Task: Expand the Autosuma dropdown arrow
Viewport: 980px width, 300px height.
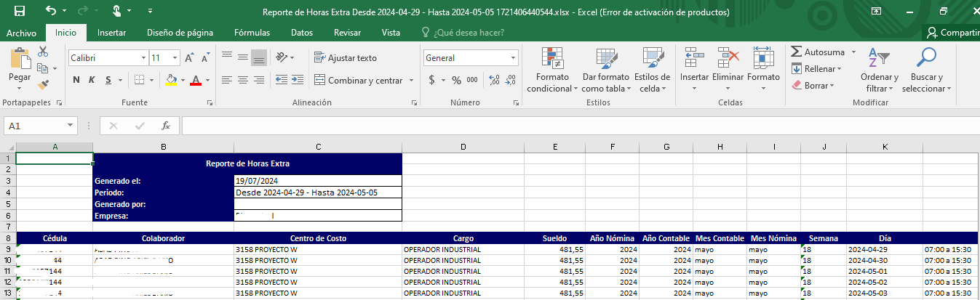Action: click(852, 52)
